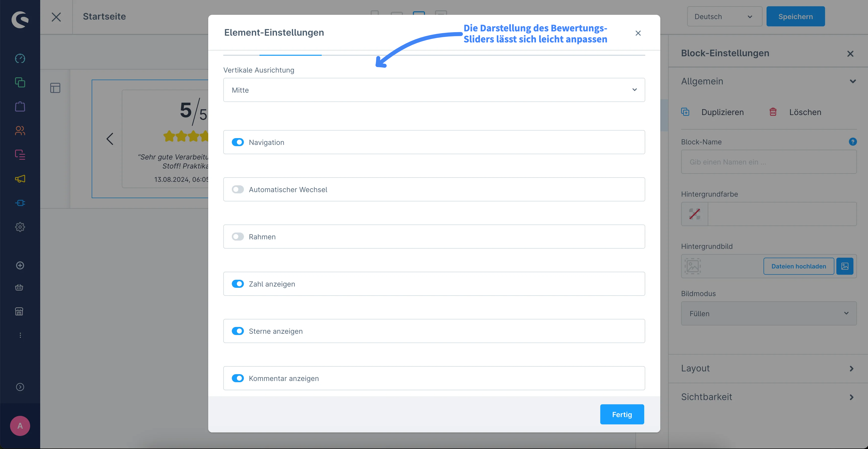This screenshot has height=449, width=868.
Task: Click the Block-Name help question mark
Action: tap(852, 141)
